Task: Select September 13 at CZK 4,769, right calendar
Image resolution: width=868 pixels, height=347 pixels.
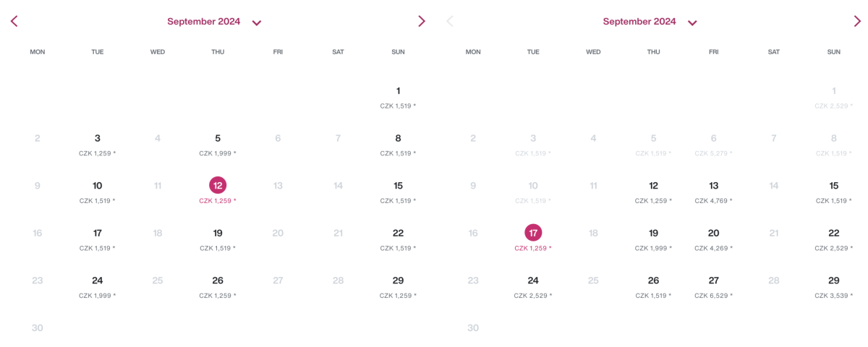Action: [x=713, y=187]
